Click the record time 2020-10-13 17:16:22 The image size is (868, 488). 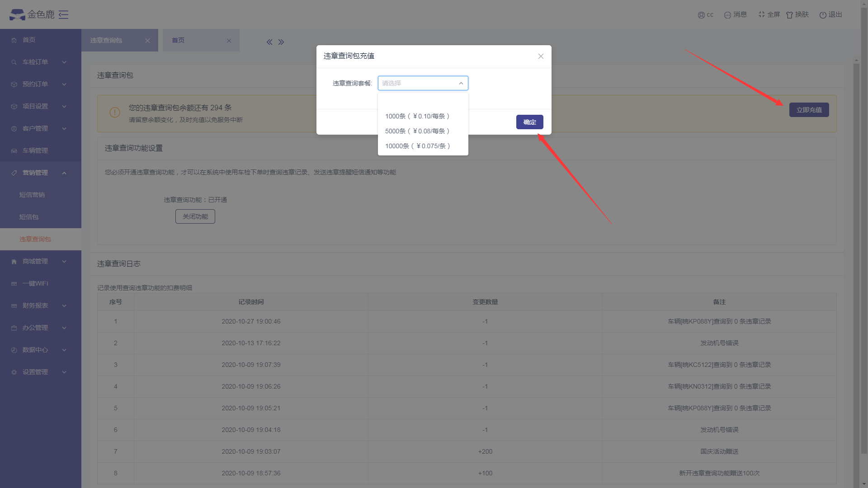(x=251, y=343)
